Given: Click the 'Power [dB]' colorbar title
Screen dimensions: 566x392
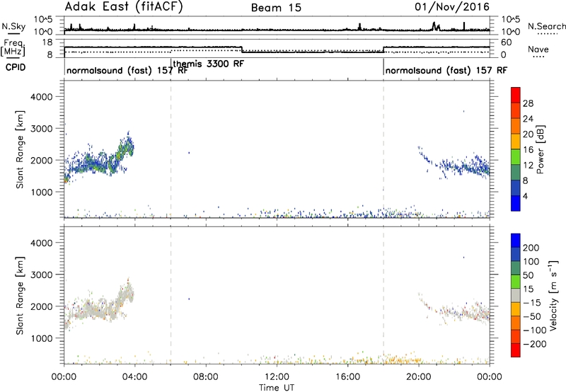Looking at the screenshot, I should point(540,149).
